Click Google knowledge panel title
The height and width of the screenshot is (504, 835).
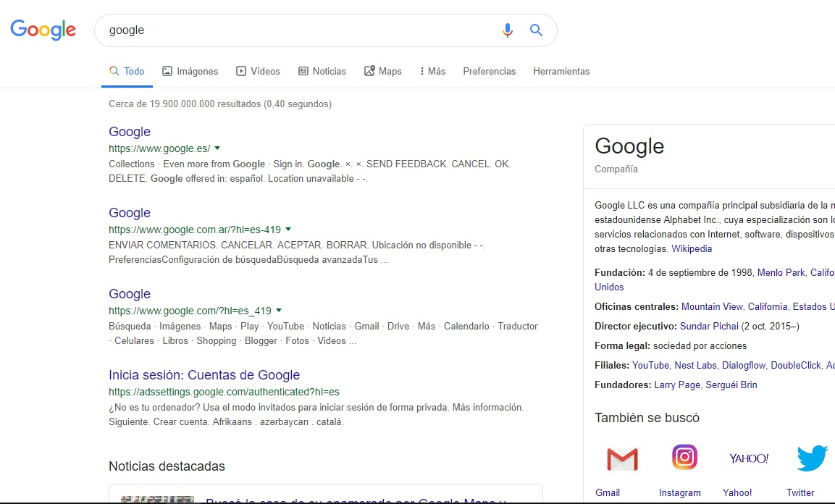[x=629, y=146]
